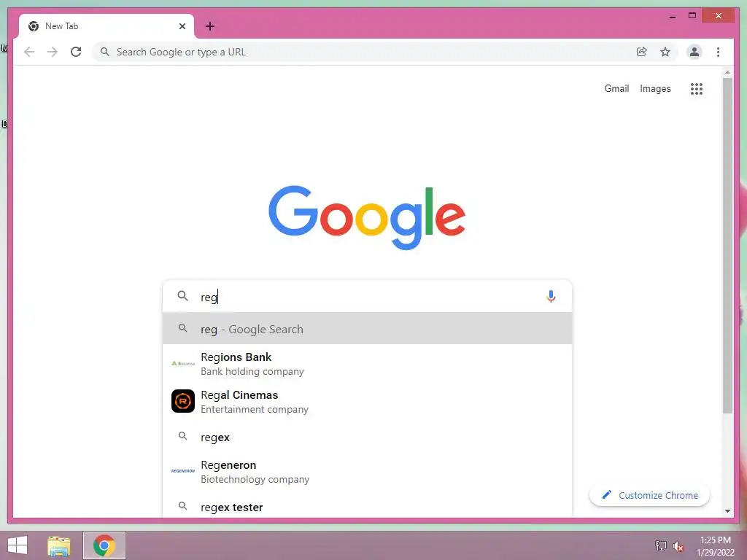
Task: Share this page icon
Action: point(642,52)
